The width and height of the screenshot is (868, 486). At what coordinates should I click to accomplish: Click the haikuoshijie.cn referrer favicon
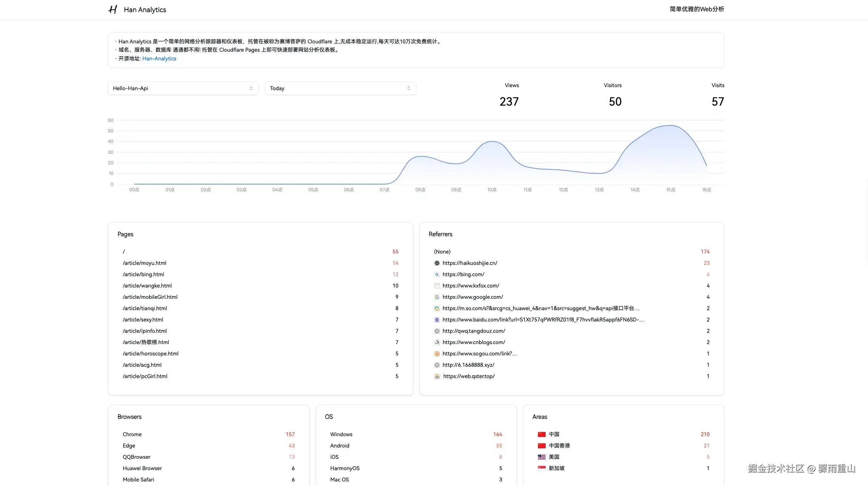pos(437,263)
